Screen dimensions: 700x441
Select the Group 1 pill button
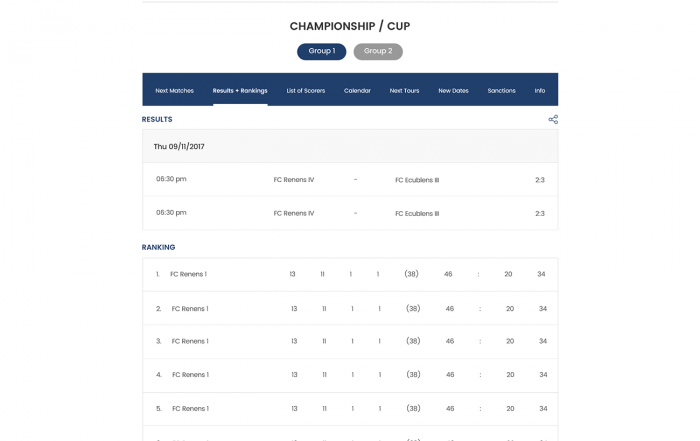pos(321,51)
